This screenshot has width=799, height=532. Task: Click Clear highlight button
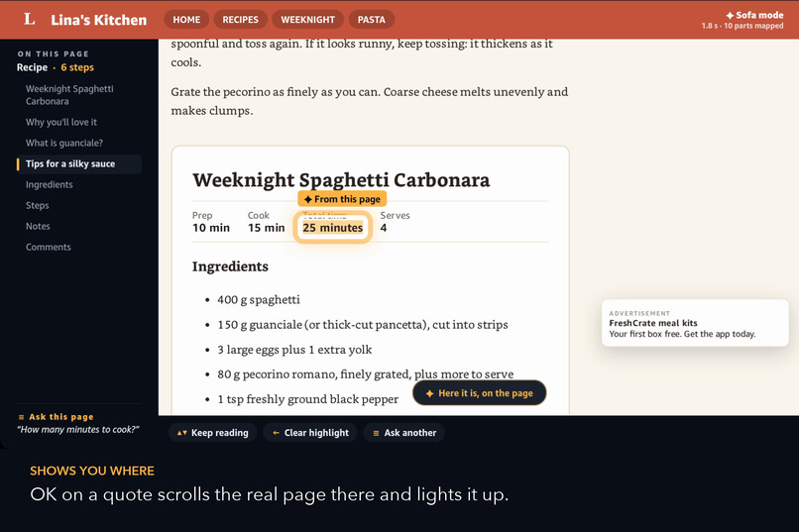click(x=310, y=433)
